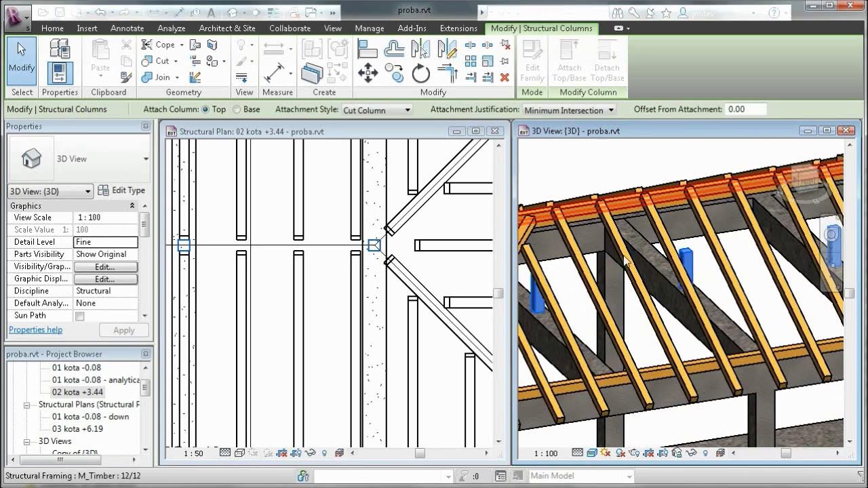This screenshot has height=488, width=868.
Task: Switch to the Annotate tab
Action: point(127,28)
